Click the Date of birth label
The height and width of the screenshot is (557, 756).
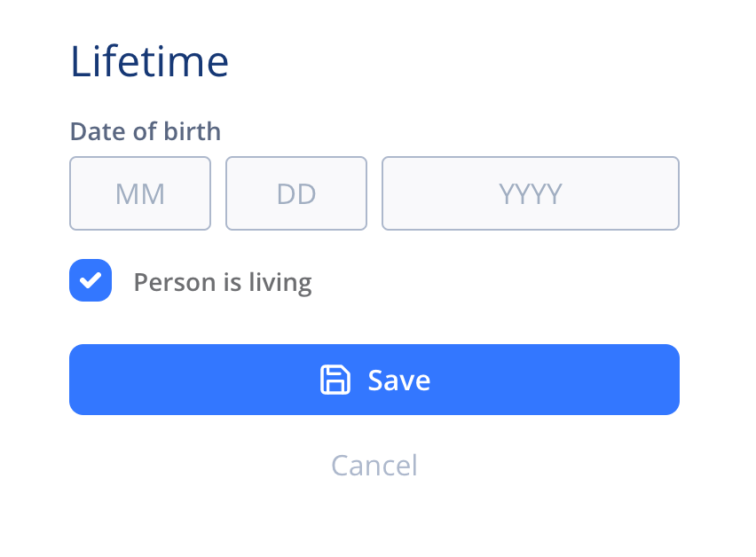tap(146, 131)
